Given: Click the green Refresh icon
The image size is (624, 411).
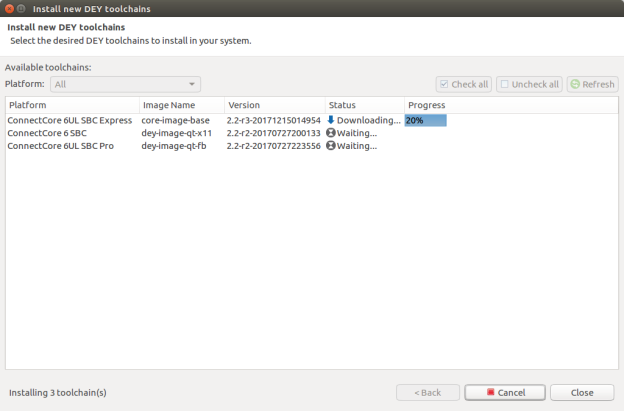Looking at the screenshot, I should [575, 84].
